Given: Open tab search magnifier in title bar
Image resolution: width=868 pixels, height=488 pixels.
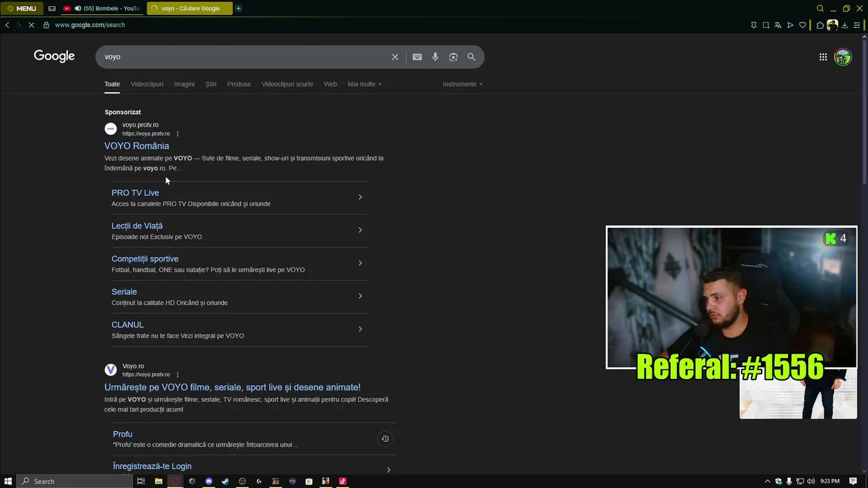Looking at the screenshot, I should (820, 8).
